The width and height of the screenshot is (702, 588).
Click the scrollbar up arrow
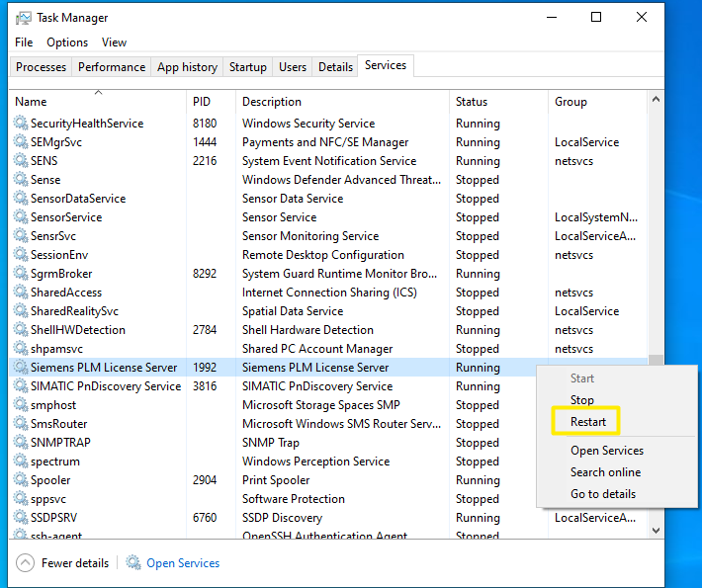coord(656,101)
